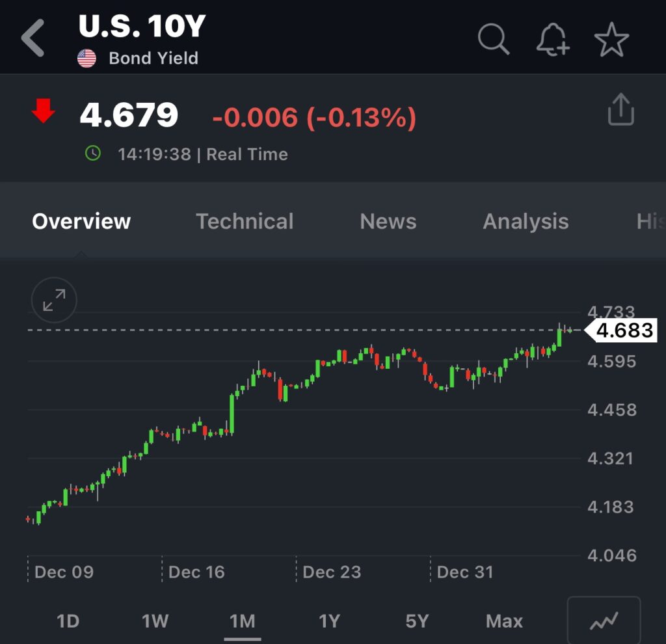This screenshot has height=644, width=666.
Task: Open the search magnifier icon
Action: (x=493, y=40)
